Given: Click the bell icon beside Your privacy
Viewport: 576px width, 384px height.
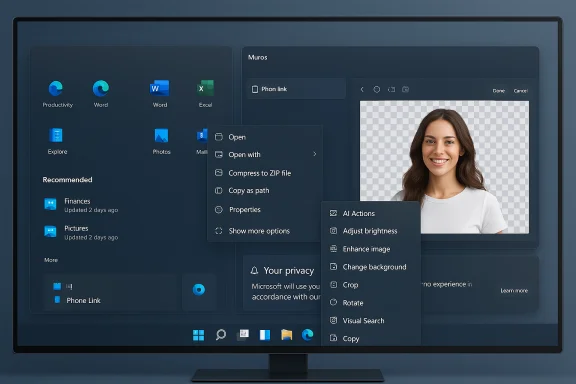Looking at the screenshot, I should [254, 271].
